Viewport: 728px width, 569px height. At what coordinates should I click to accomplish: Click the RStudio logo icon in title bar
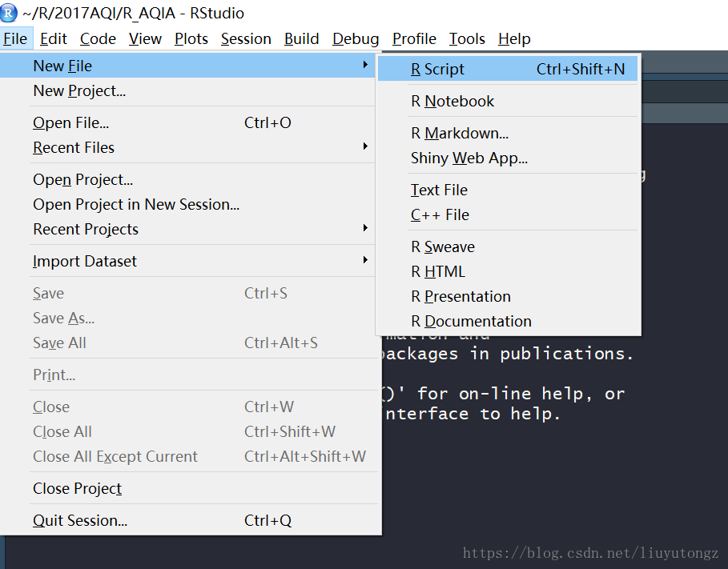coord(8,13)
